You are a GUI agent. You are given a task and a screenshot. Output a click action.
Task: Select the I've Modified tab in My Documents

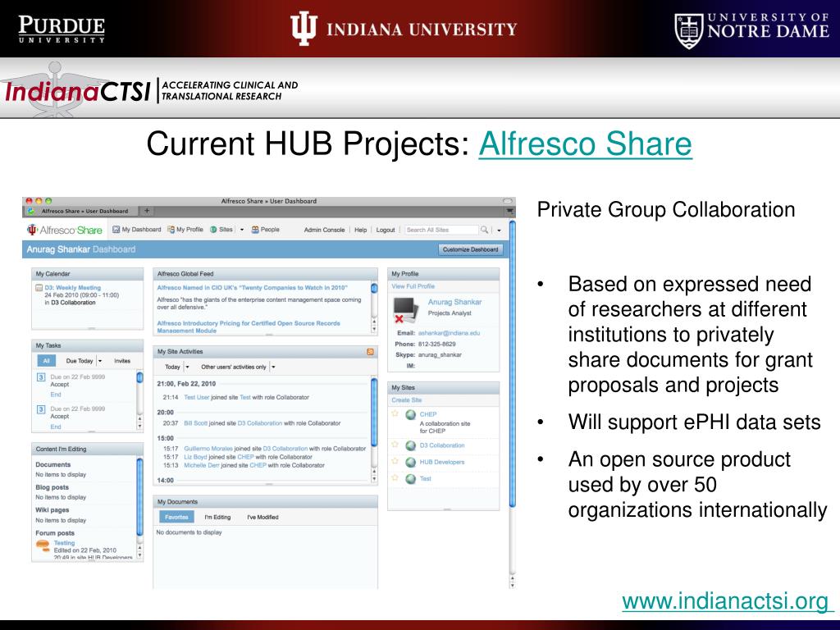(262, 518)
